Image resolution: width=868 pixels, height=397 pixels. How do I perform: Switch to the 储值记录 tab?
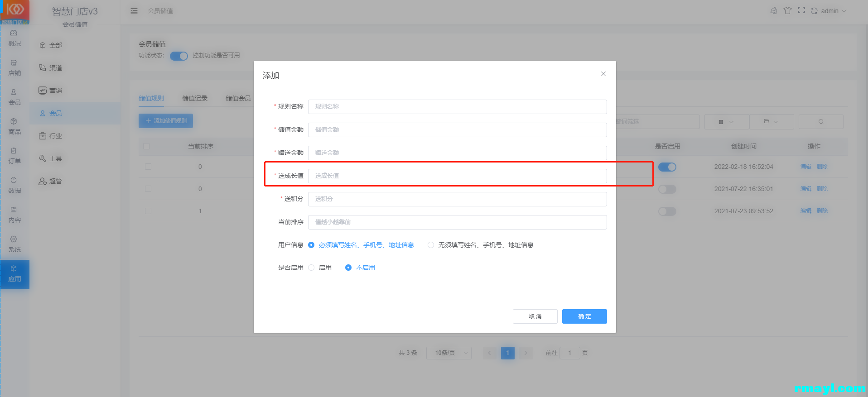(x=194, y=98)
